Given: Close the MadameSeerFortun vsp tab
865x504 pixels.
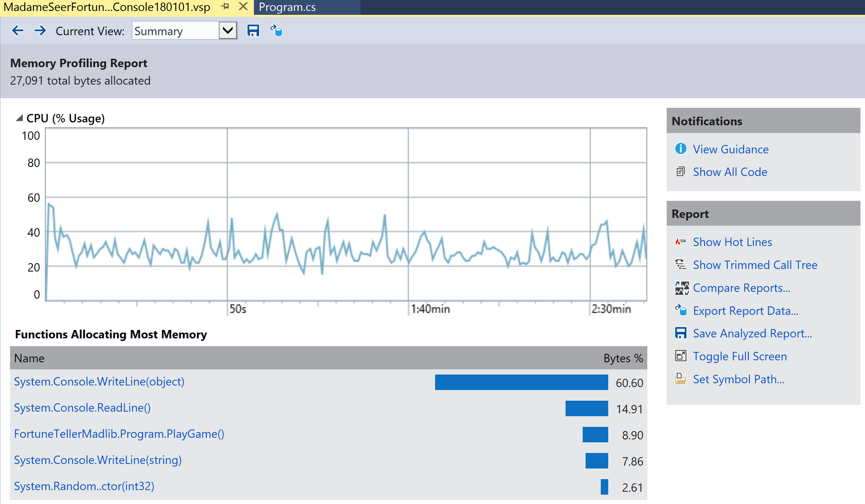Looking at the screenshot, I should 243,6.
